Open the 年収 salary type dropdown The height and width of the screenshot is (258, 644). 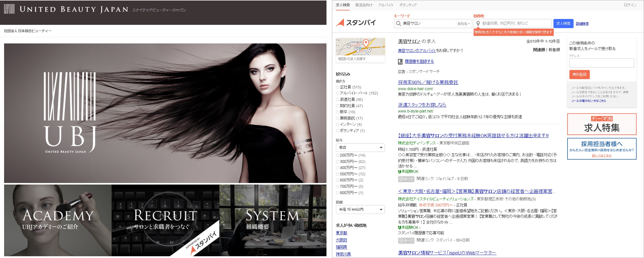pos(360,148)
